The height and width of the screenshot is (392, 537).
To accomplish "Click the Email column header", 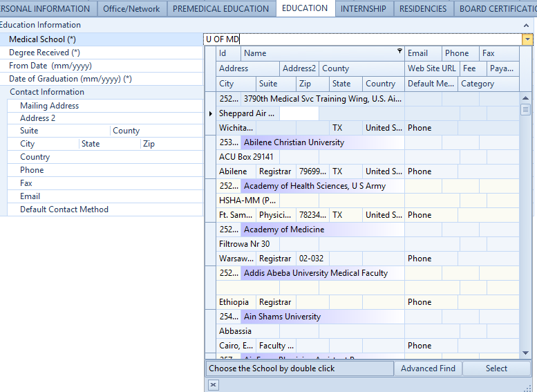I will coord(423,53).
